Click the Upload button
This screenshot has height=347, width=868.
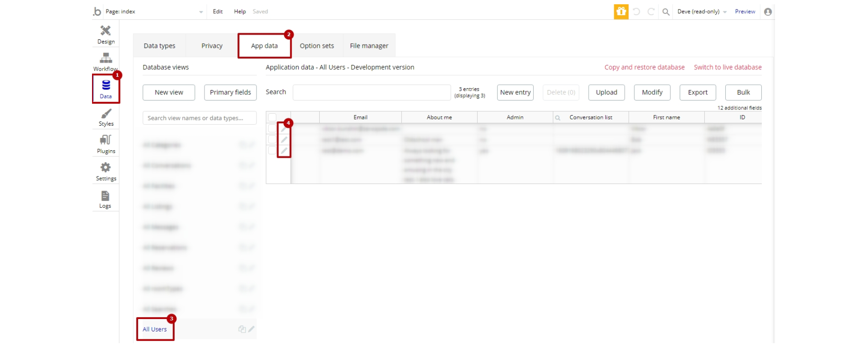(x=607, y=92)
